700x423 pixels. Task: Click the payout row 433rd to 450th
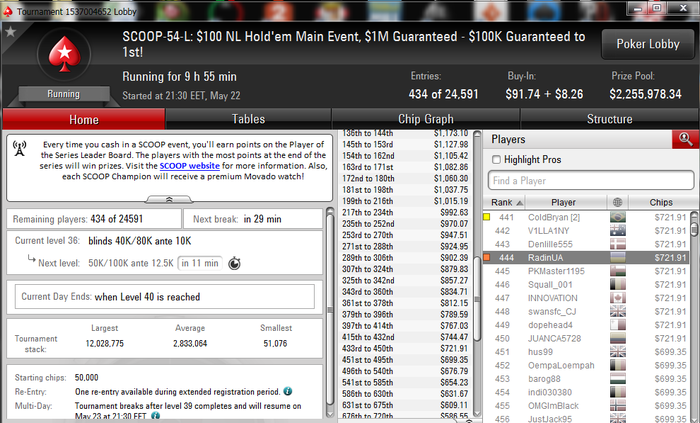pyautogui.click(x=405, y=348)
